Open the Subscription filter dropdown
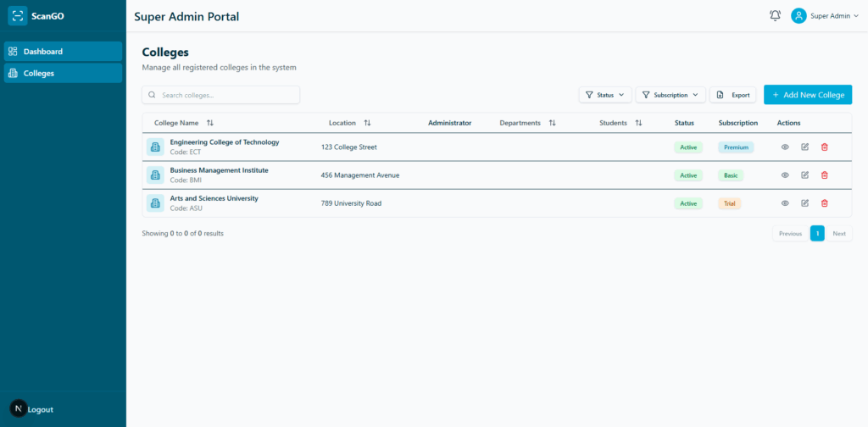 click(x=670, y=95)
